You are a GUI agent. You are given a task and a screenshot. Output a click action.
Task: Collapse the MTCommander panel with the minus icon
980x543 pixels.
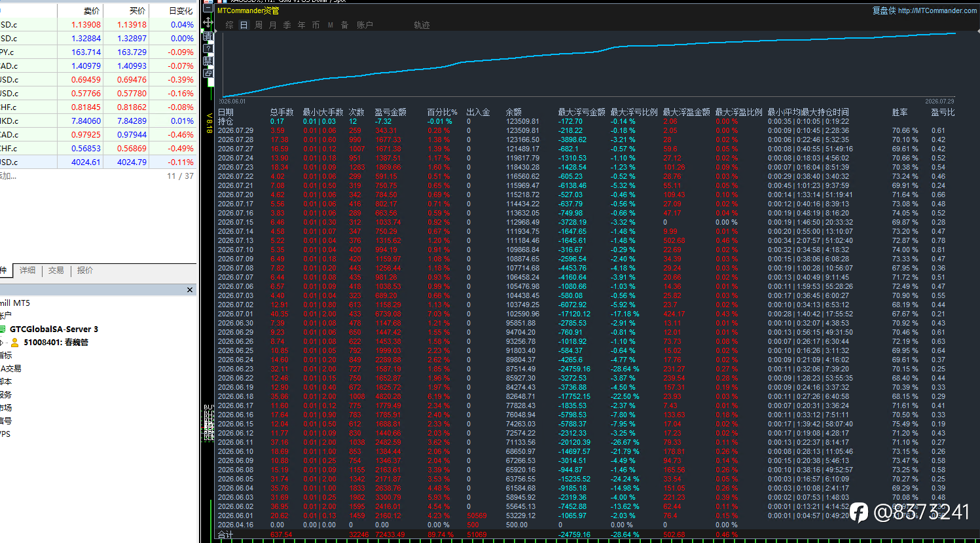pyautogui.click(x=208, y=9)
